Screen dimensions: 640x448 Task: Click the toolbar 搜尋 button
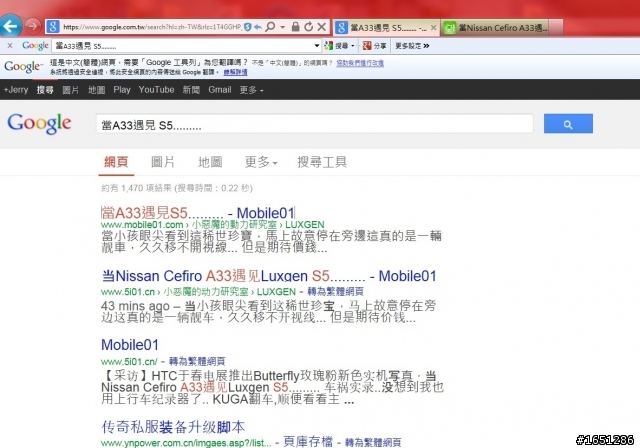pos(339,46)
